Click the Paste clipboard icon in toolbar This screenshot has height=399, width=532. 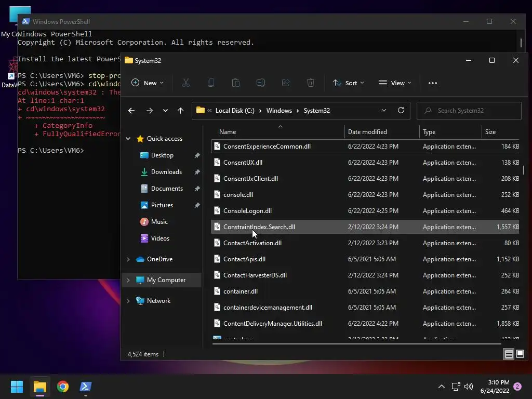[235, 83]
